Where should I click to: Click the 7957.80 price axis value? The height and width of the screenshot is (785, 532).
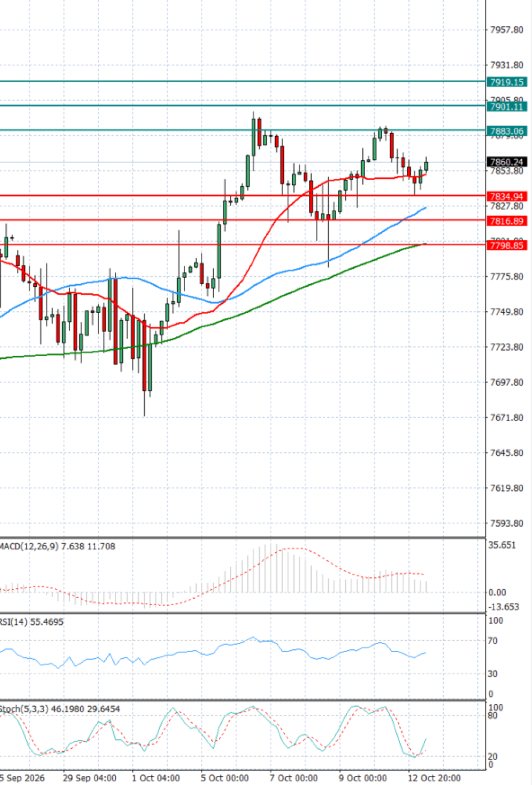point(506,30)
